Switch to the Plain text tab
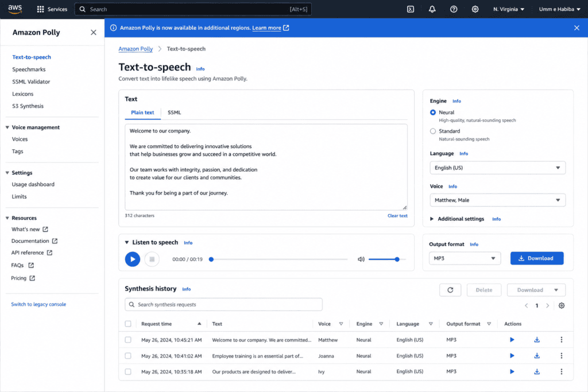The height and width of the screenshot is (392, 588). (x=142, y=112)
